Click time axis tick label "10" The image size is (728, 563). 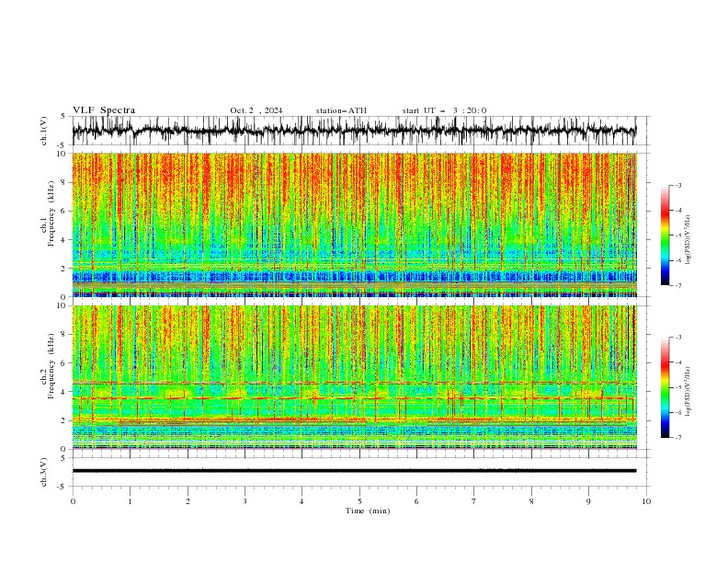(646, 501)
